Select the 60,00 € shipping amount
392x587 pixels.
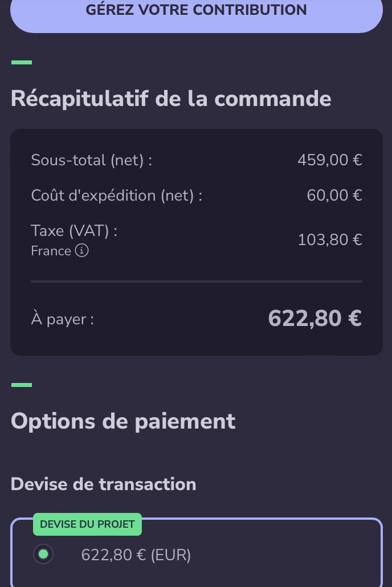click(x=334, y=195)
